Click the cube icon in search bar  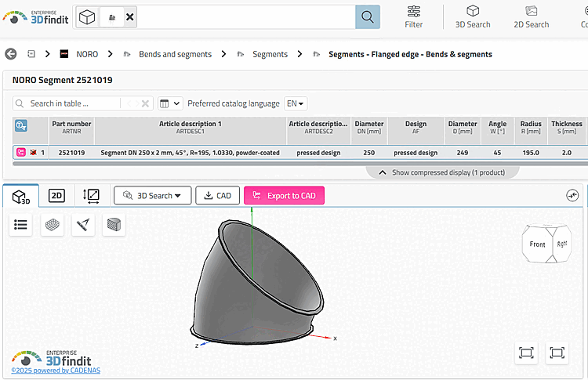point(87,17)
